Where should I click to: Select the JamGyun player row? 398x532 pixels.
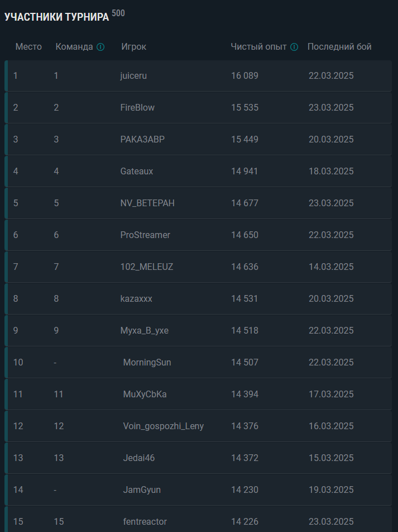point(198,490)
